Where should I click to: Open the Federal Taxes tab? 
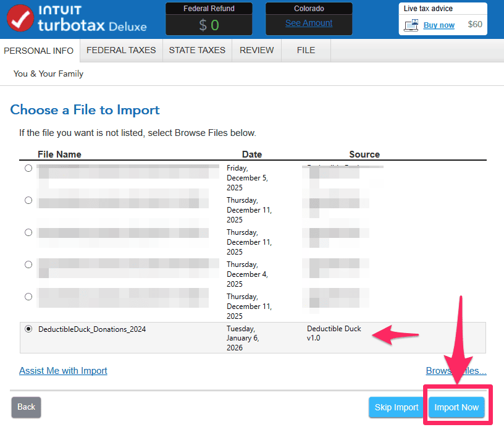(121, 51)
